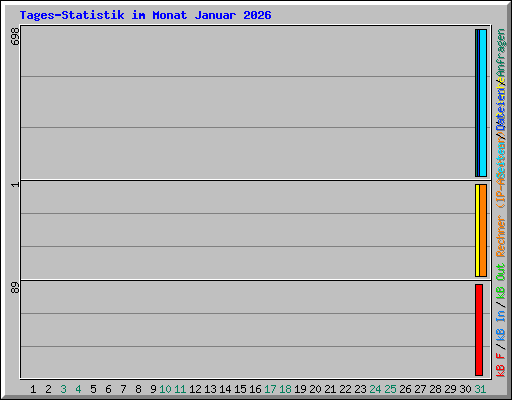Click day label '7' on the x-axis

123,389
